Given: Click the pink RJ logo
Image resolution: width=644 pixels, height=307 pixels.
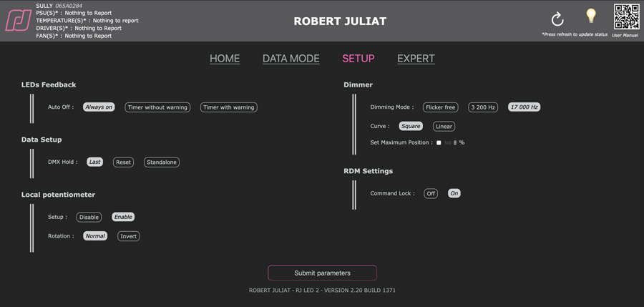Looking at the screenshot, I should 19,21.
